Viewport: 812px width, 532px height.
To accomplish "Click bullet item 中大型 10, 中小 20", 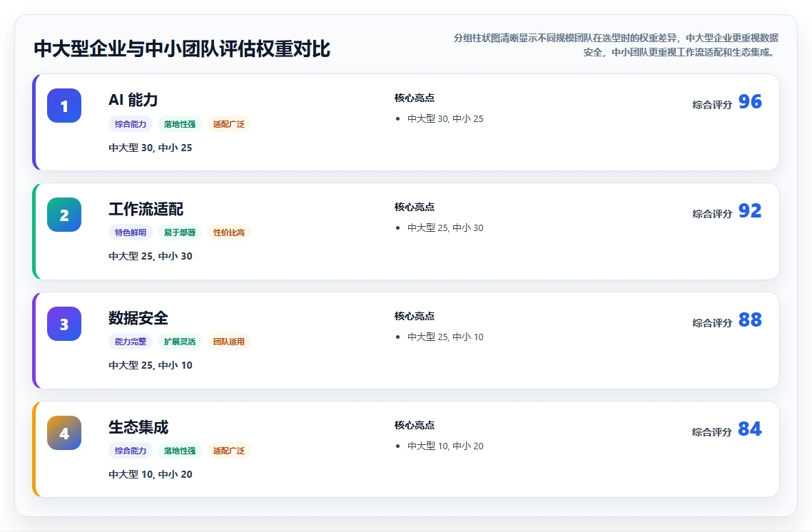I will click(445, 446).
